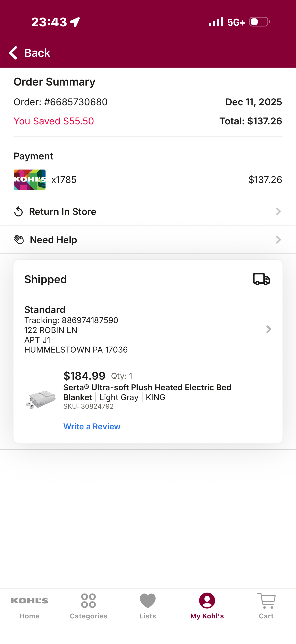Tap the Need Help hand icon
The width and height of the screenshot is (296, 644).
point(19,240)
